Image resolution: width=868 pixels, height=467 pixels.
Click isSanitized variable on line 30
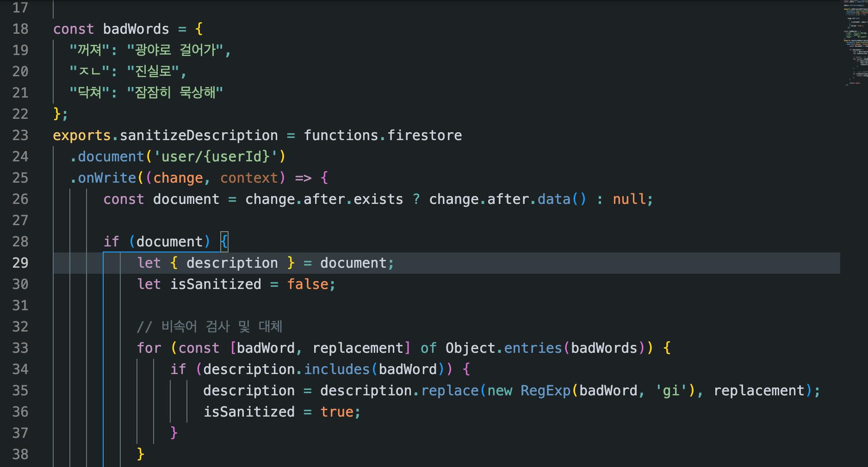(x=216, y=284)
